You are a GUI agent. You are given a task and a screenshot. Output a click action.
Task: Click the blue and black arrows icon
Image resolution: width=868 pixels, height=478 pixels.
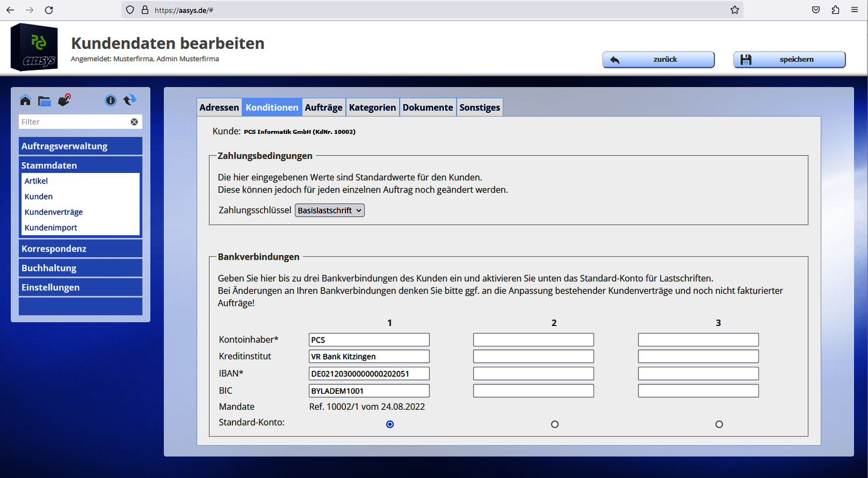click(x=130, y=100)
